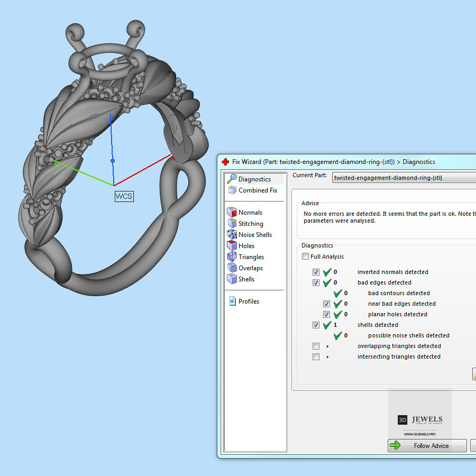476x476 pixels.
Task: Open the Current Part dropdown
Action: (404, 178)
